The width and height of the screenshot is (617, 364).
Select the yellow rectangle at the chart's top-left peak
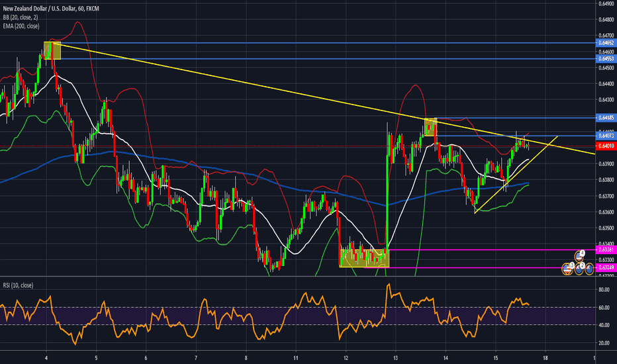point(52,50)
